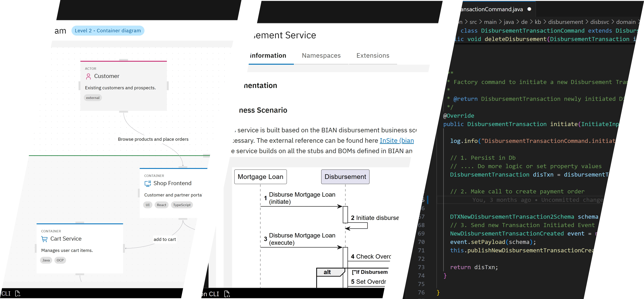Viewport: 644px width, 299px height.
Task: Click the 'Existing customers and prospects.' description
Action: click(x=120, y=88)
